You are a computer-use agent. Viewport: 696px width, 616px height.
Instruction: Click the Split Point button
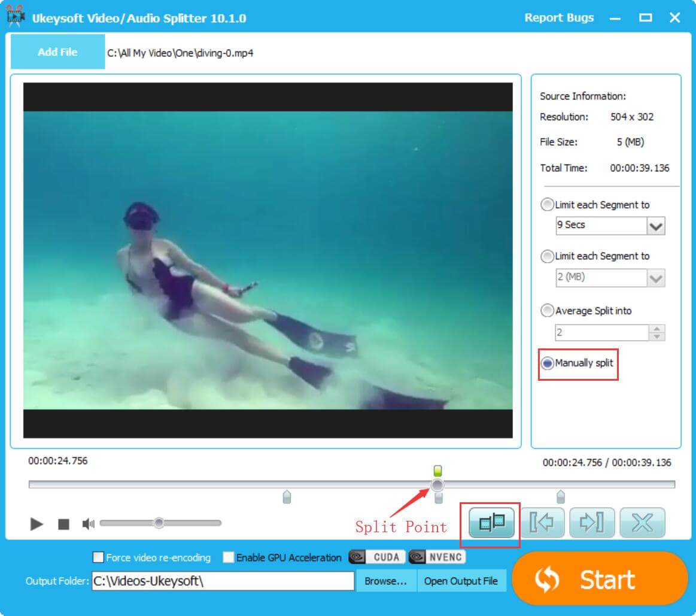click(x=490, y=521)
